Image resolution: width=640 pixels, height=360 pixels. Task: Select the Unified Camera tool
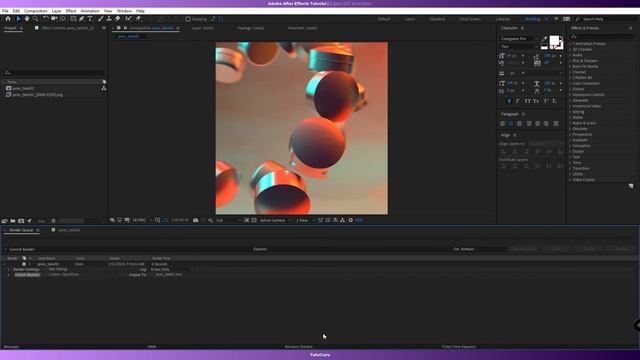[x=54, y=19]
